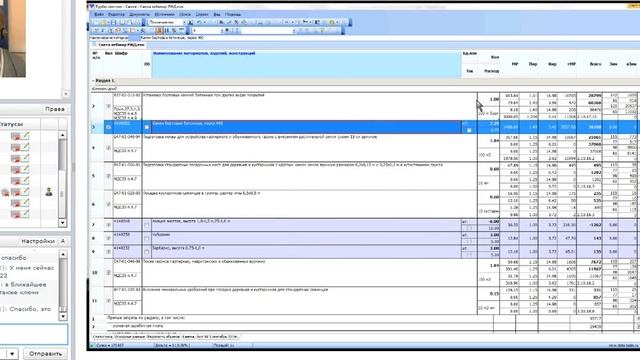This screenshot has height=360, width=640.
Task: Toggle the checkbox in estimate row 4
Action: [108, 148]
